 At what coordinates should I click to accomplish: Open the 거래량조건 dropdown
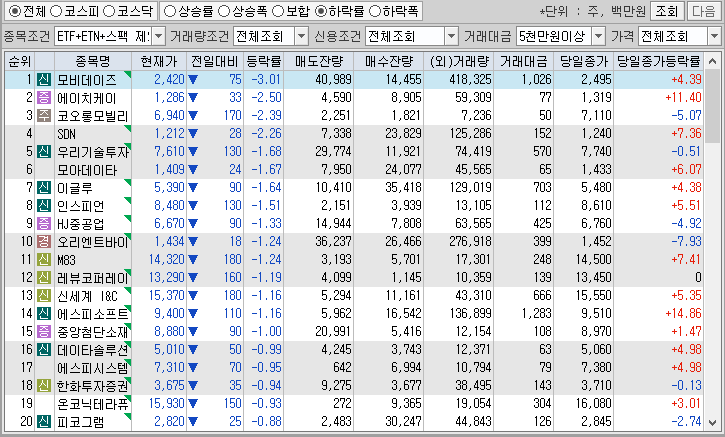[301, 36]
